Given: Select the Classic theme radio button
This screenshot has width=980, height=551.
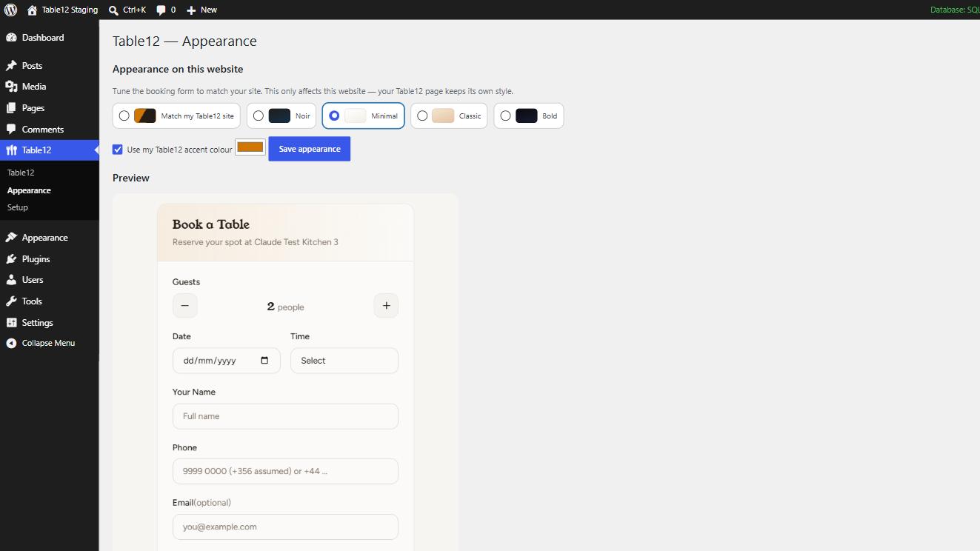Looking at the screenshot, I should (x=422, y=116).
